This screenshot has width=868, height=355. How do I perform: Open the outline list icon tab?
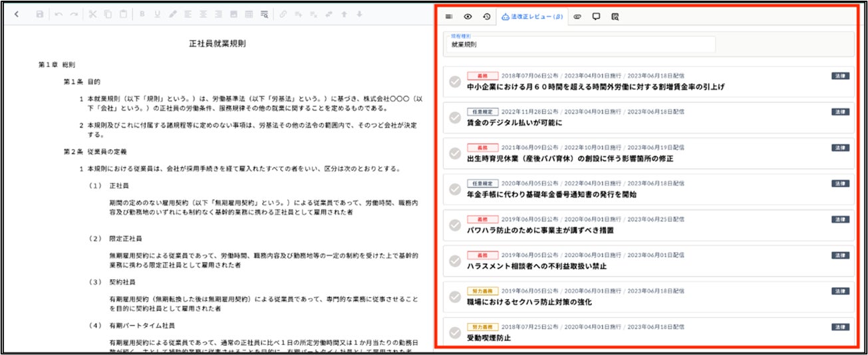pyautogui.click(x=449, y=17)
